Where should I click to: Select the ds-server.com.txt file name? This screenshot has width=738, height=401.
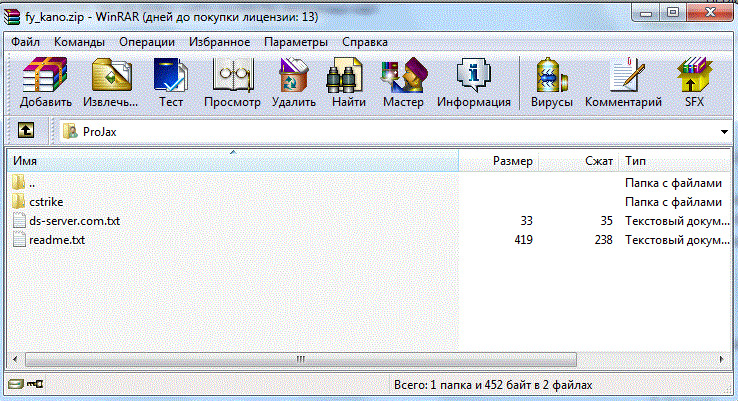point(74,221)
